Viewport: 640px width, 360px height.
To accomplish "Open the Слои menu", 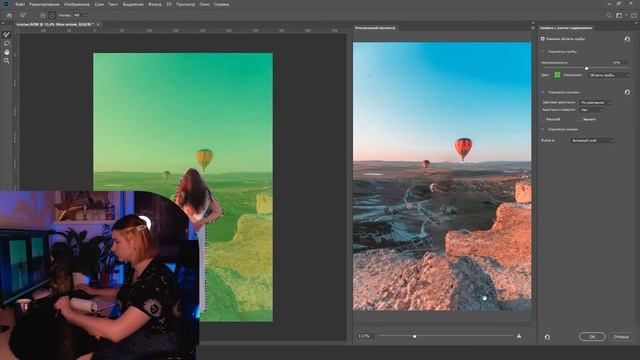I will click(99, 4).
